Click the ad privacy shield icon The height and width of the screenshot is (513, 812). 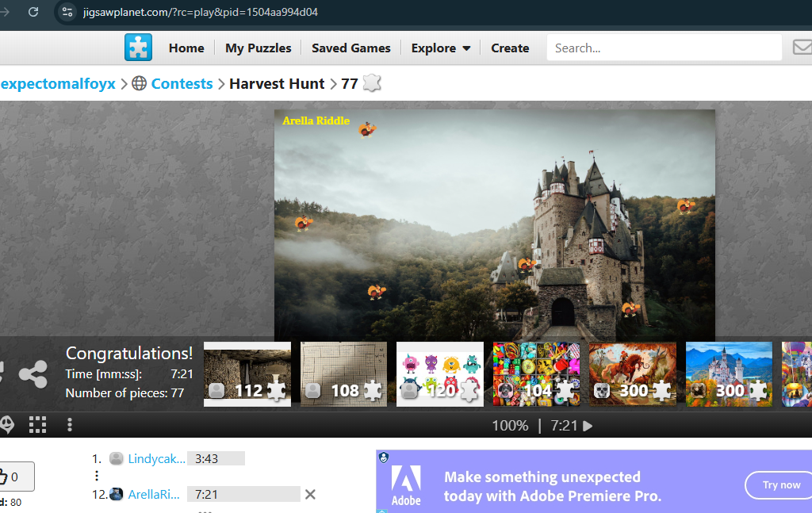[383, 457]
